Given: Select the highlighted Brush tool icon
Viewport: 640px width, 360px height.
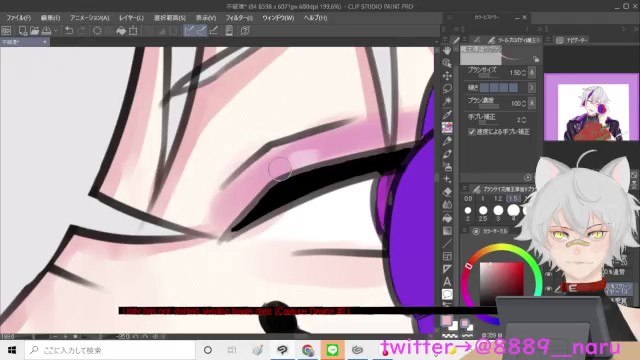Looking at the screenshot, I should tap(447, 128).
